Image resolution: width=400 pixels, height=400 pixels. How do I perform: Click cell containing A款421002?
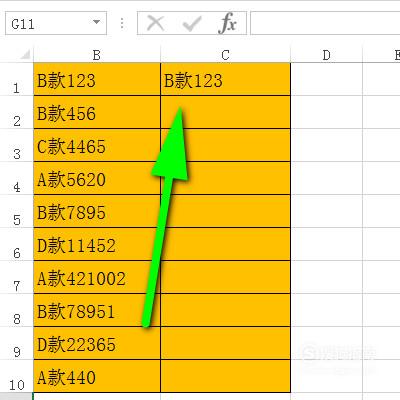point(97,277)
